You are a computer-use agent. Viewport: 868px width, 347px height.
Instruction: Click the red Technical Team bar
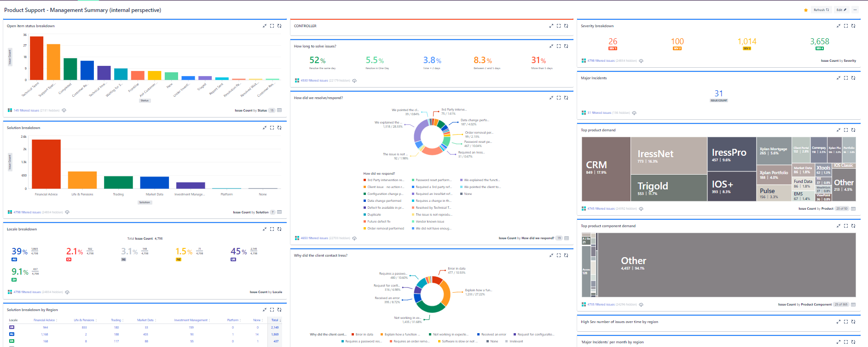pos(36,58)
